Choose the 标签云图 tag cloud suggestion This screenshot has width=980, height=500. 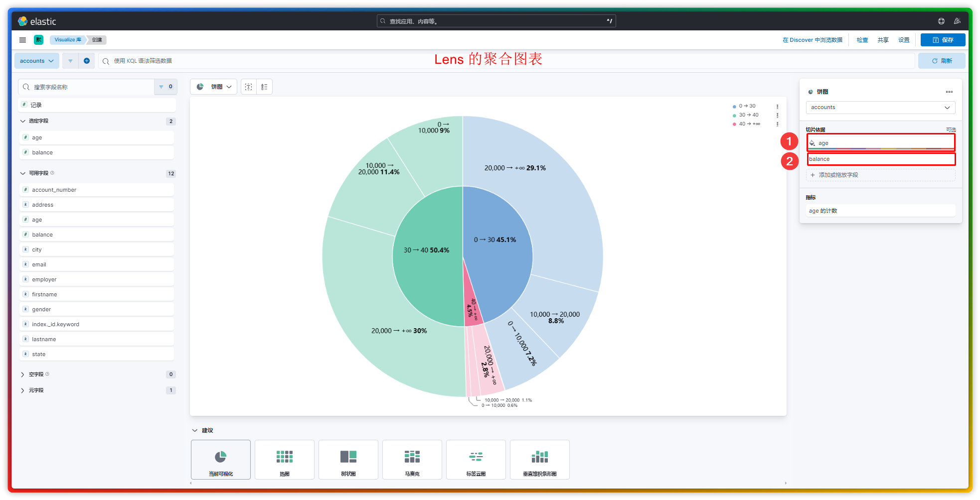[x=476, y=460]
